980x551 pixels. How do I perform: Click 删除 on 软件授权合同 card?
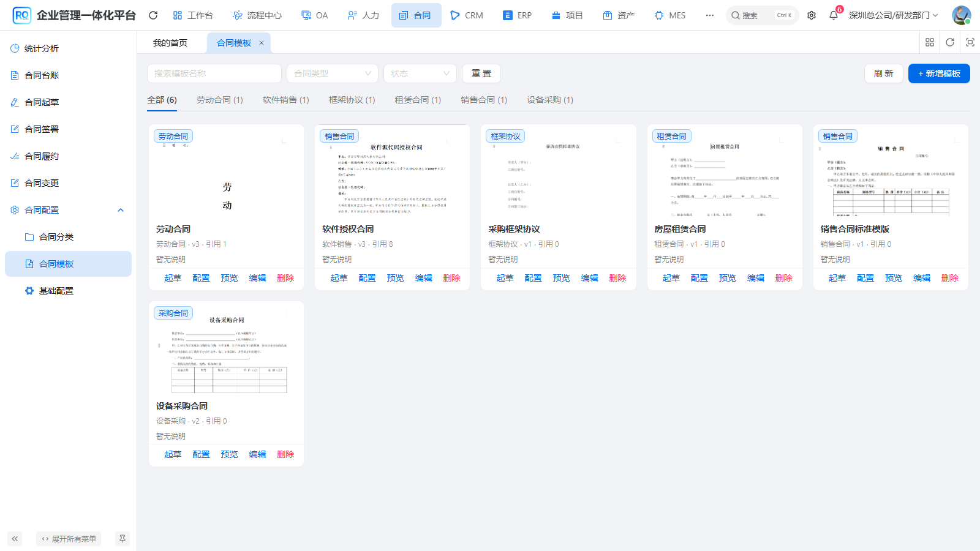coord(451,278)
